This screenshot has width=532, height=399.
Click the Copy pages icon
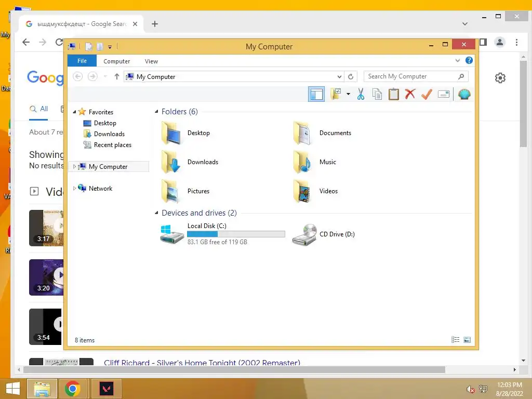click(x=377, y=94)
